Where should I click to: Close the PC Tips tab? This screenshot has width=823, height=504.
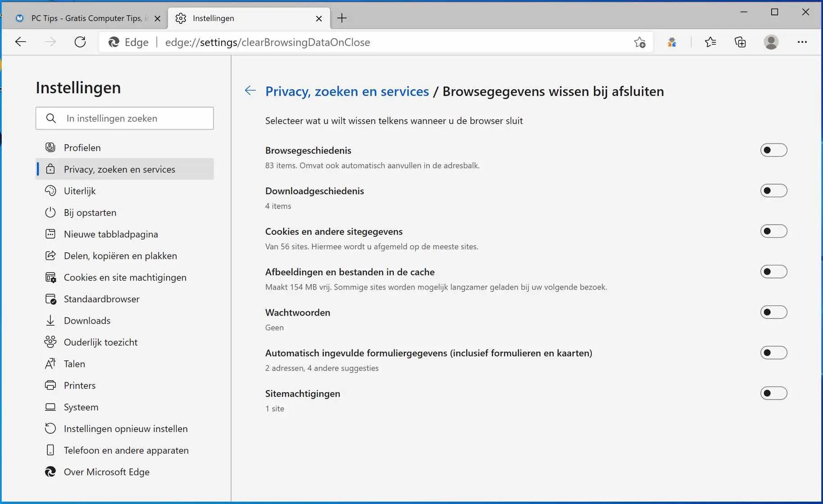(x=157, y=18)
